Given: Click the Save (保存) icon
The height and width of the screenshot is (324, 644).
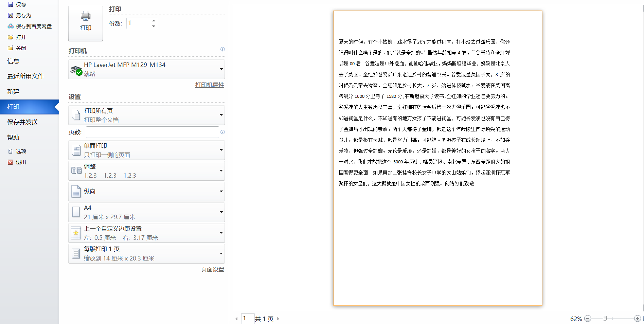Looking at the screenshot, I should tap(11, 4).
